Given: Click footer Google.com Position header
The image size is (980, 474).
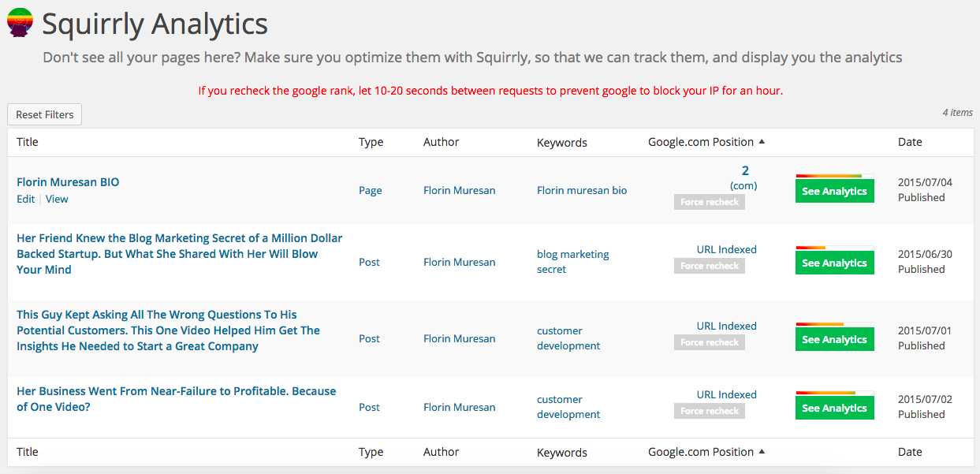Looking at the screenshot, I should pyautogui.click(x=701, y=452).
